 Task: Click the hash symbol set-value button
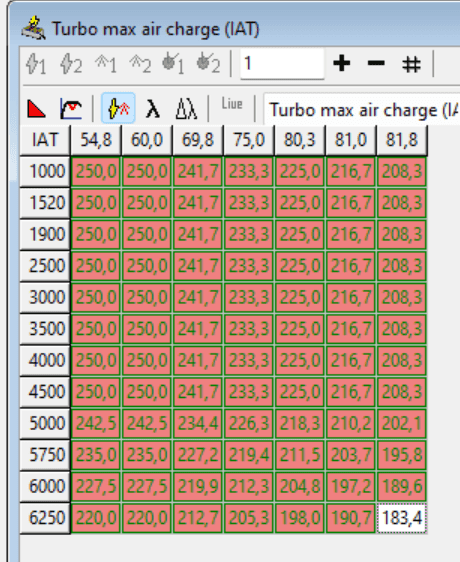411,65
